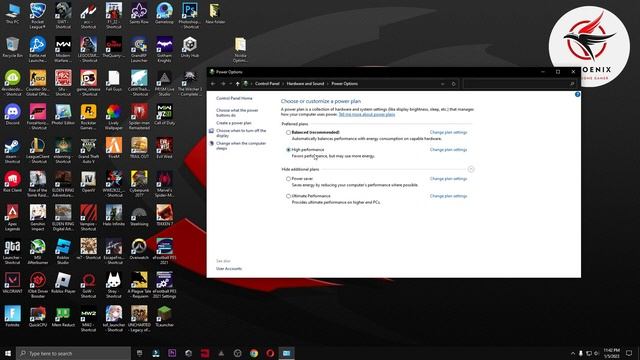Show hidden system tray icons
Screen dimensions: 640x360
point(573,353)
